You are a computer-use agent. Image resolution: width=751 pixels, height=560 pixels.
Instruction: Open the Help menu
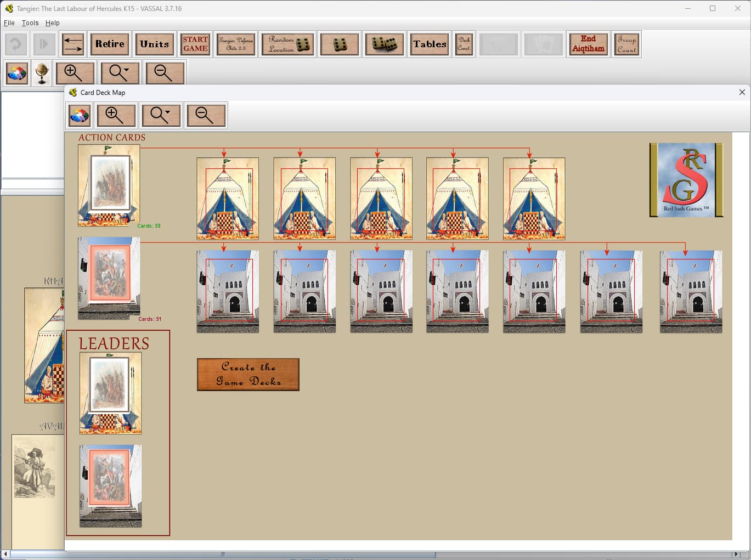(53, 23)
